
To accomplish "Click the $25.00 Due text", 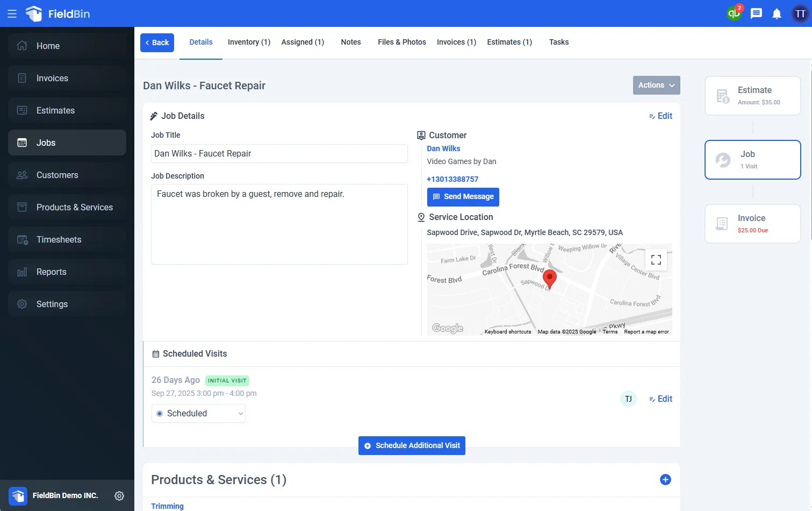I will [x=752, y=230].
